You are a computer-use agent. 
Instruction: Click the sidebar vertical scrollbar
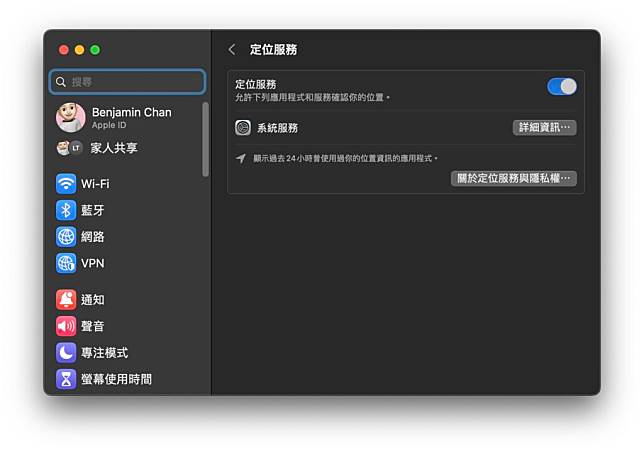coord(205,138)
